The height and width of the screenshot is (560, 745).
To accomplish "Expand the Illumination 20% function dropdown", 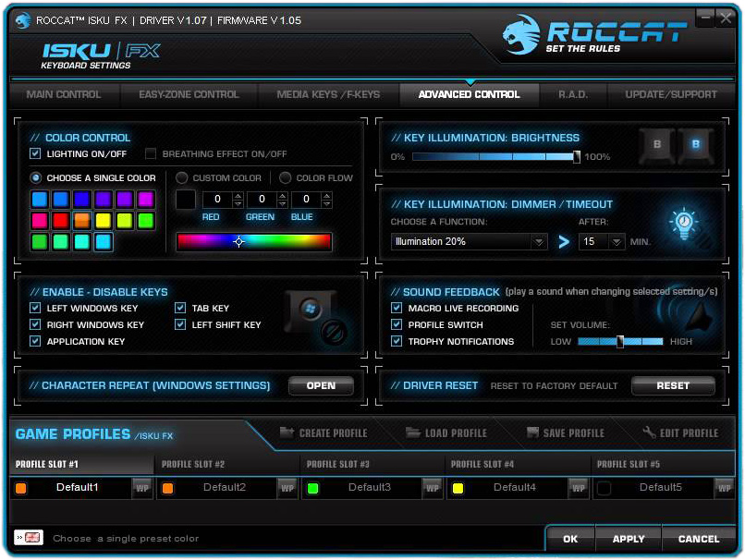I will coord(538,242).
